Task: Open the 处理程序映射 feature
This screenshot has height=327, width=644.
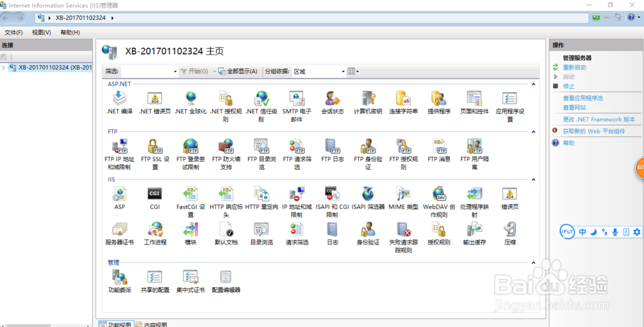Action: coord(475,202)
